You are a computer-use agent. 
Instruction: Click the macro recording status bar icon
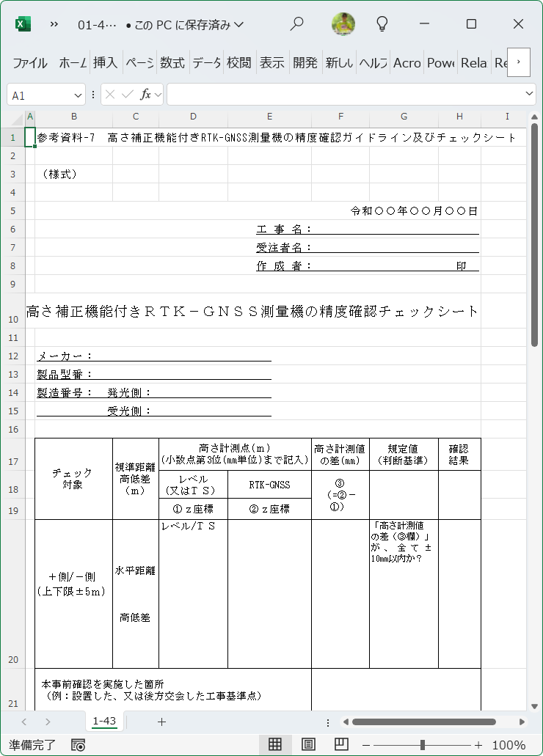pyautogui.click(x=78, y=745)
